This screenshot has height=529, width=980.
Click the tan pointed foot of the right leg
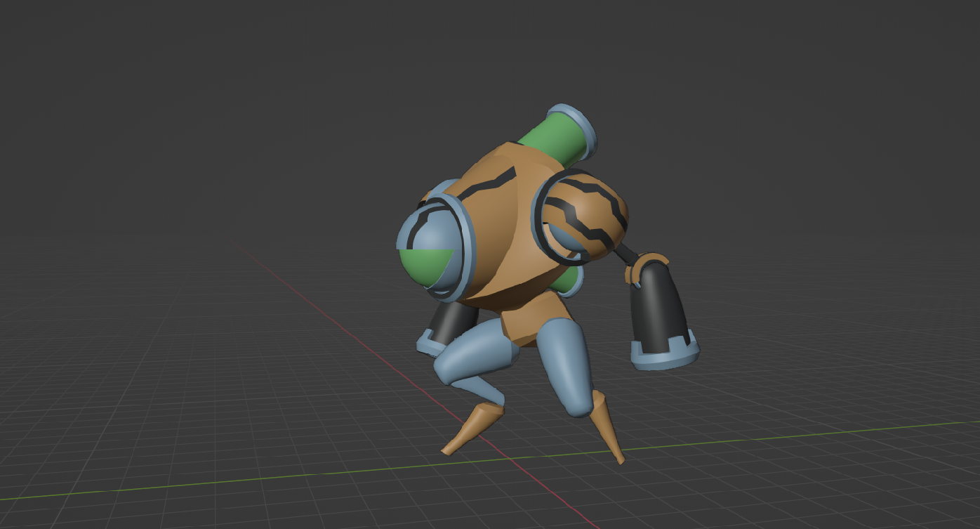pyautogui.click(x=607, y=426)
